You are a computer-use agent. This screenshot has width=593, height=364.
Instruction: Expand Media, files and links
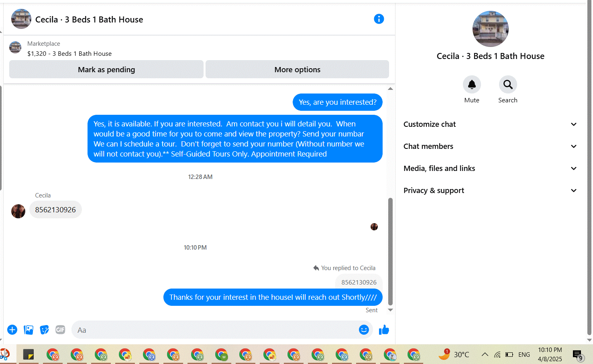tap(490, 169)
